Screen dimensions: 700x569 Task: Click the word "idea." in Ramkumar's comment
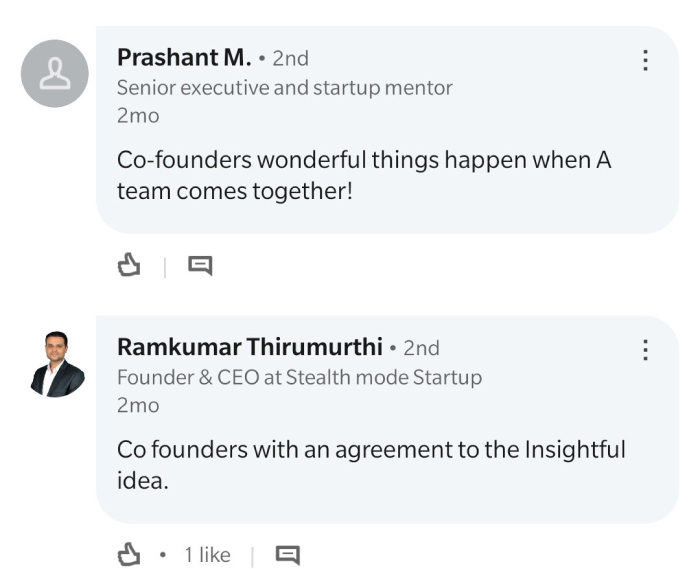(143, 481)
